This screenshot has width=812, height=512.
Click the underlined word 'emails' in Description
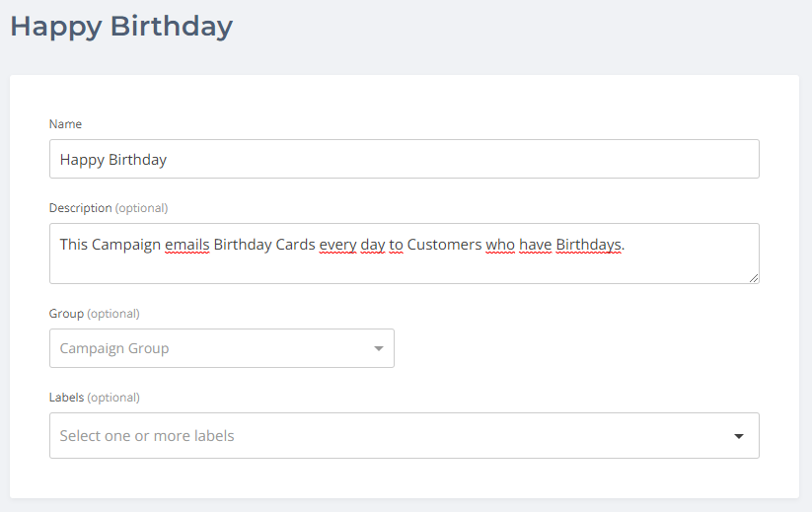pyautogui.click(x=186, y=244)
